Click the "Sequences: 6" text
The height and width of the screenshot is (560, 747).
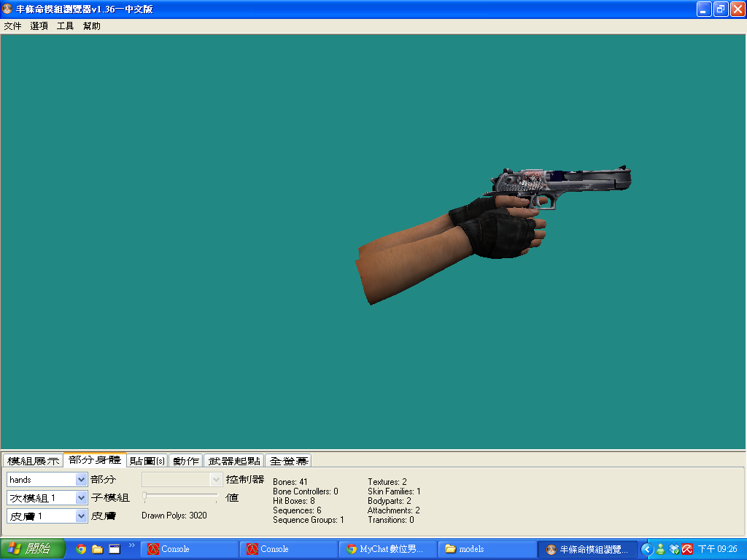[298, 510]
